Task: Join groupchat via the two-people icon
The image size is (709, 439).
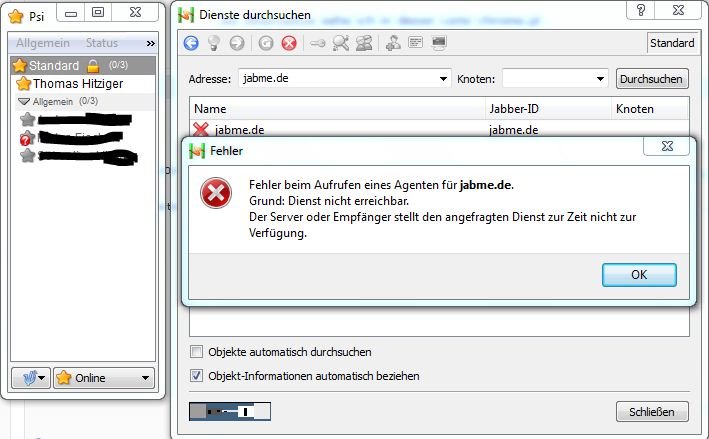Action: click(x=364, y=43)
